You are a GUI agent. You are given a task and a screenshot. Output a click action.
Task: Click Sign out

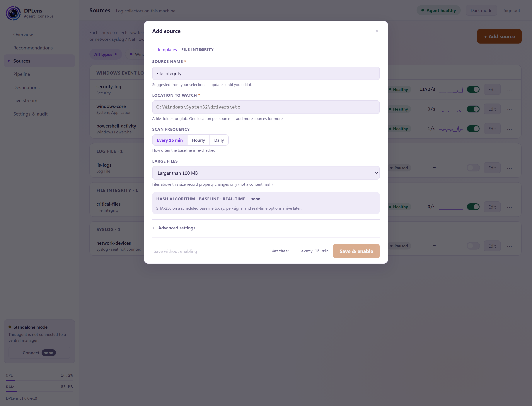pyautogui.click(x=512, y=10)
